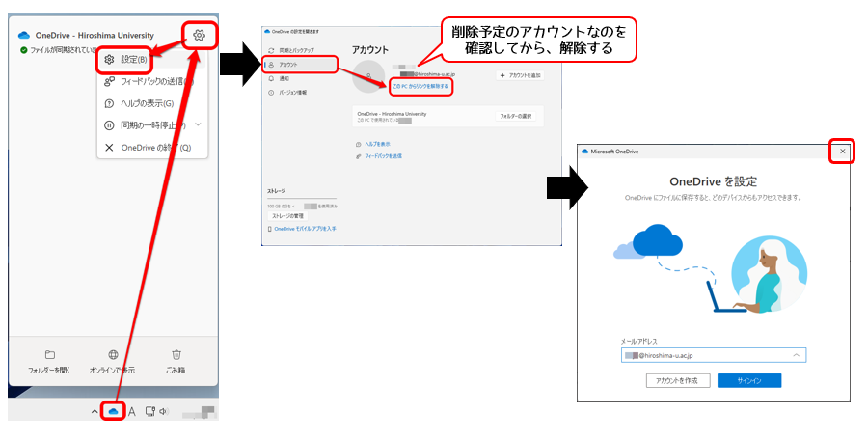The width and height of the screenshot is (868, 442).
Task: Click the オンラインで表示 globe button
Action: (x=113, y=362)
